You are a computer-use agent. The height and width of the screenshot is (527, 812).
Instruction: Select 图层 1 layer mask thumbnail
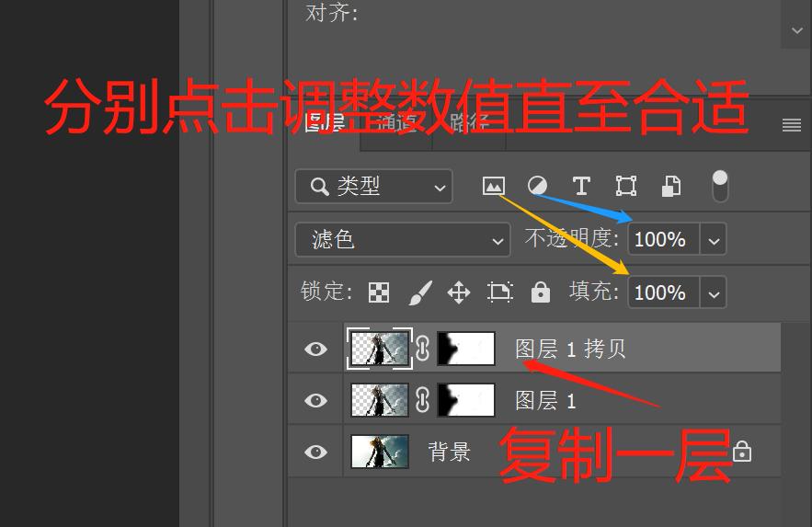pyautogui.click(x=466, y=400)
